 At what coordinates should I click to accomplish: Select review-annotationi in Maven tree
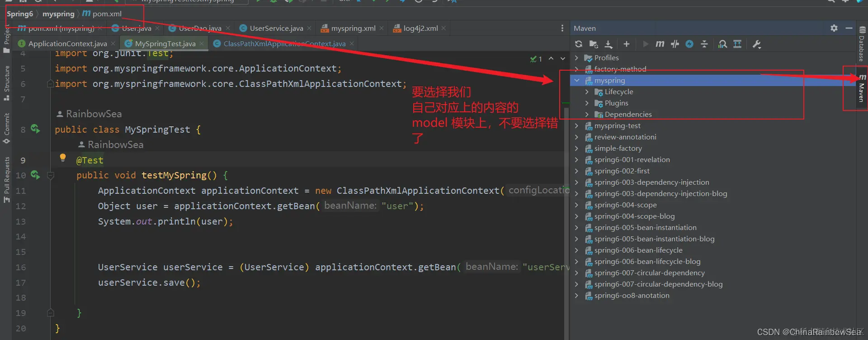pyautogui.click(x=625, y=137)
